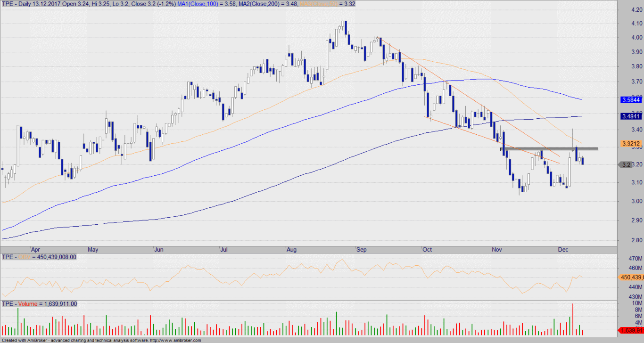Click the orange 450,439 OBV value label
Viewport: 644px width, 343px height.
[632, 277]
